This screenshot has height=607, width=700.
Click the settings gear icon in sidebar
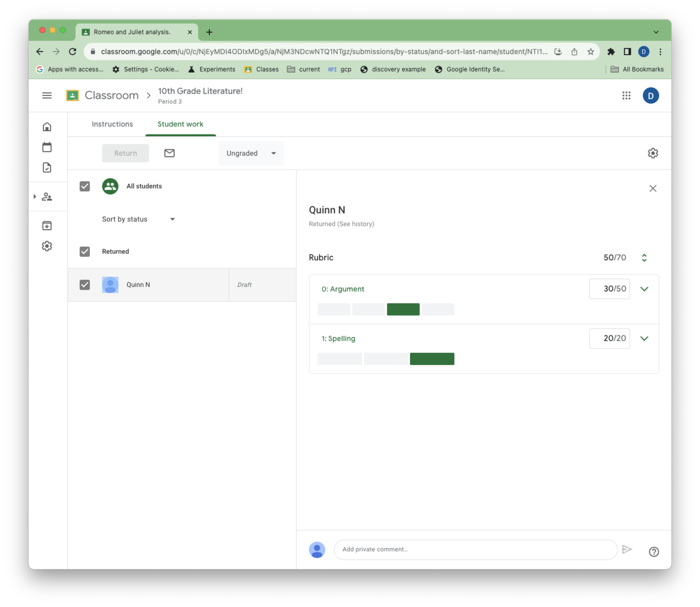tap(47, 246)
